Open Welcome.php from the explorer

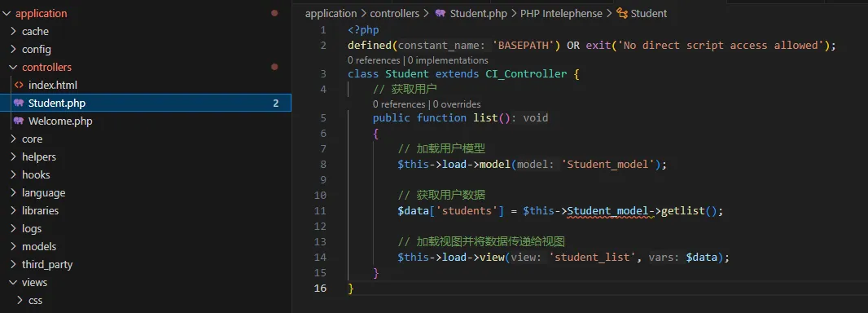(60, 121)
